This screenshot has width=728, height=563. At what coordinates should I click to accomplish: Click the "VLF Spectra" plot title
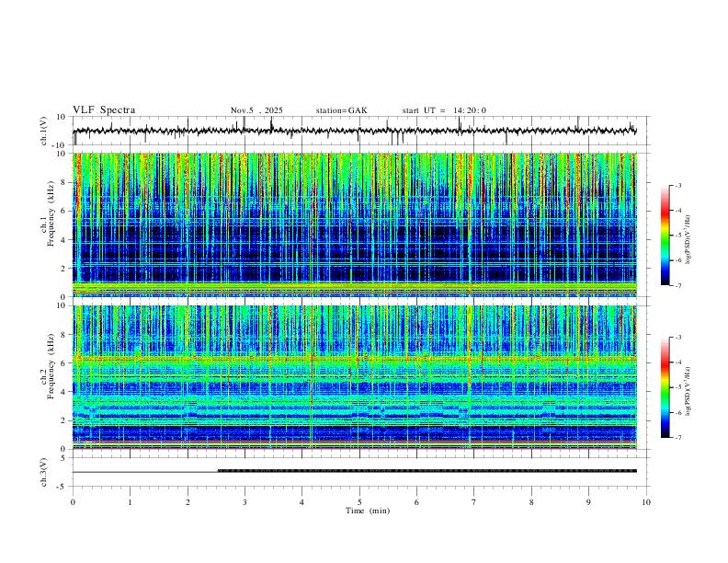pos(104,110)
